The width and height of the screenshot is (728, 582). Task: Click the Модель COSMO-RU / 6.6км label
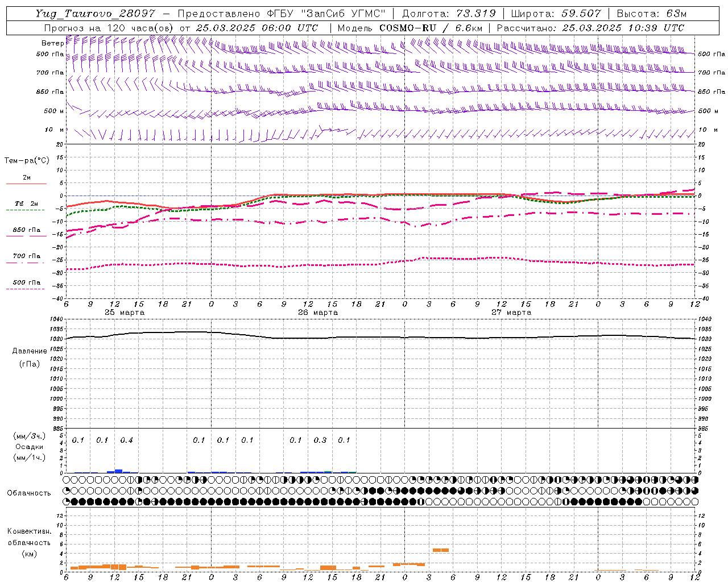pos(409,28)
